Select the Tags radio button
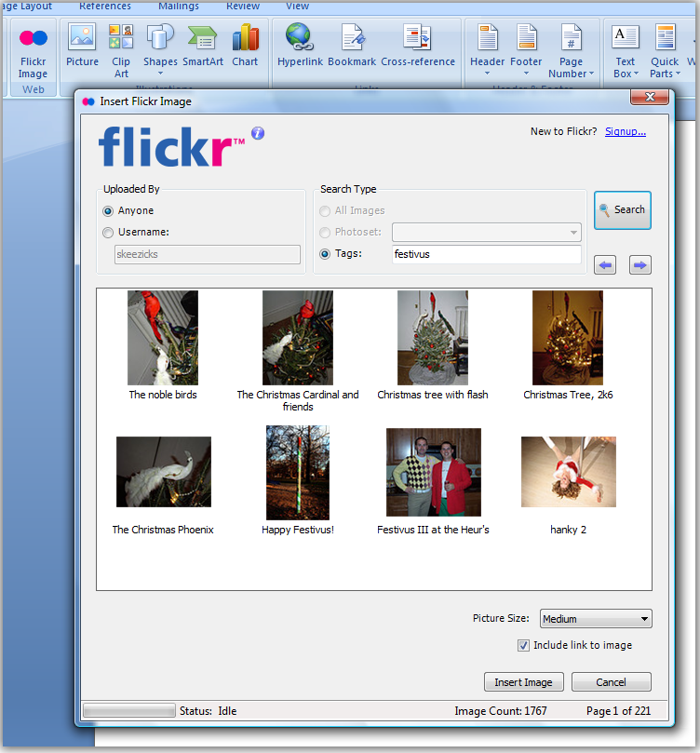The width and height of the screenshot is (700, 753). click(325, 253)
